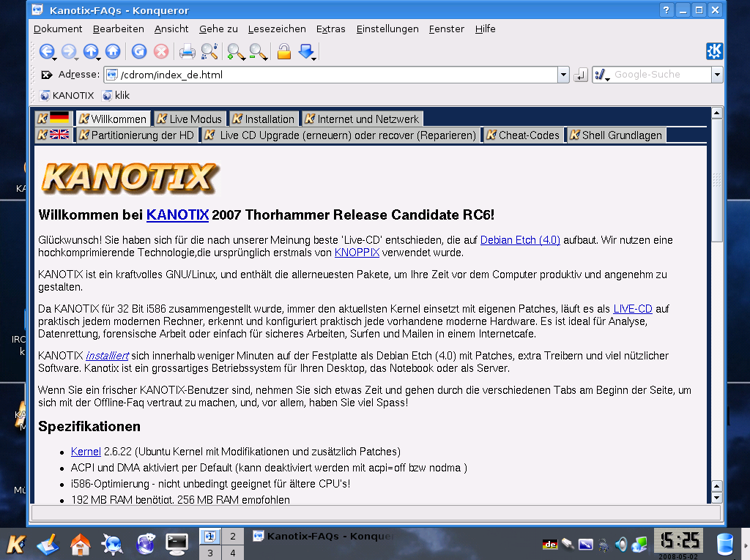Switch to the Willkommen tab
Image resolution: width=750 pixels, height=560 pixels.
[113, 119]
